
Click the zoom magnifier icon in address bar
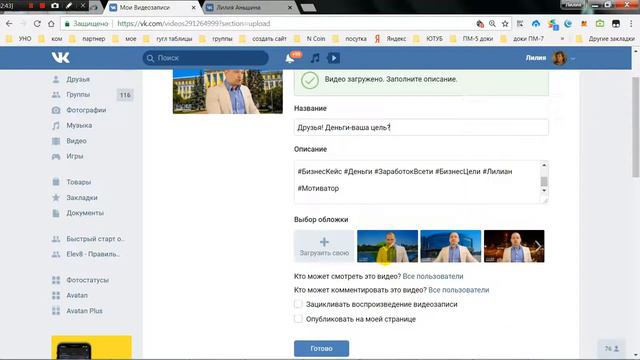[492, 24]
